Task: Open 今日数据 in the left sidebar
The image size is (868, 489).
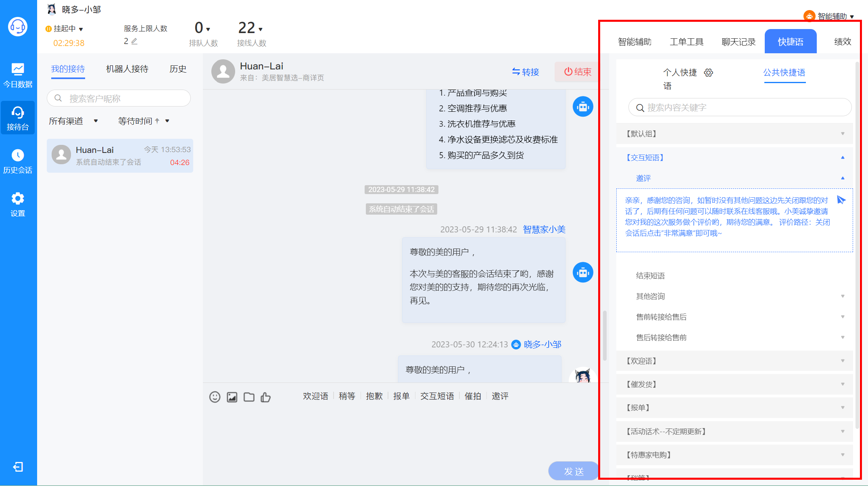Action: 18,75
